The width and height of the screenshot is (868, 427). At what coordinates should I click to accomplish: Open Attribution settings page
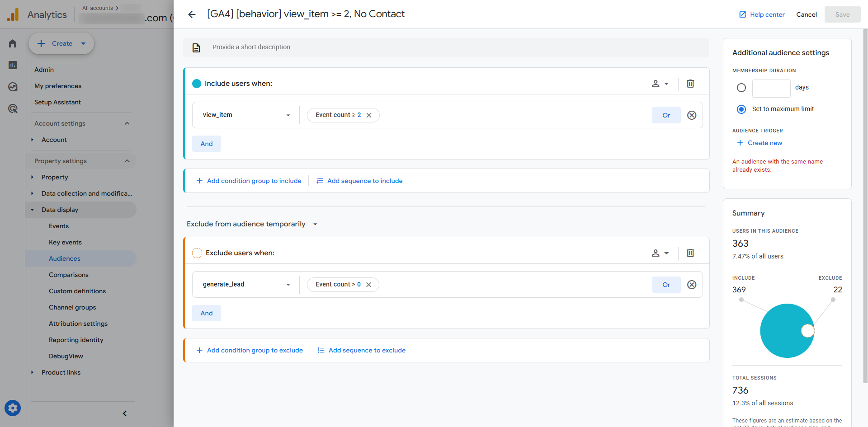click(78, 324)
